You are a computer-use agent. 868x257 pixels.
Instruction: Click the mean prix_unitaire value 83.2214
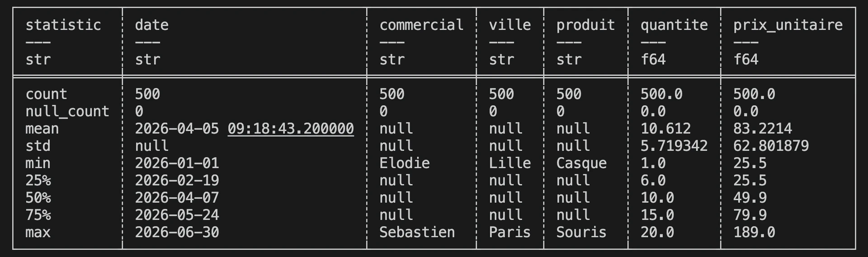(763, 129)
